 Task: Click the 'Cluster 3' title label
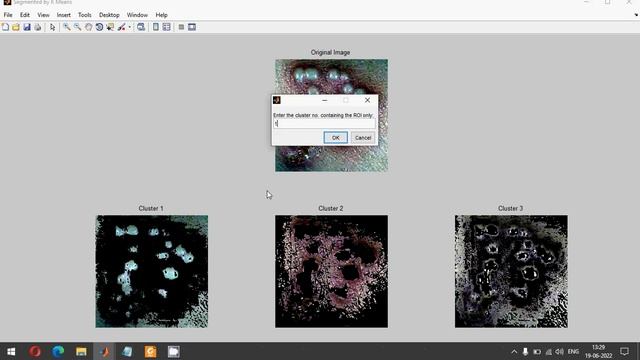point(510,208)
